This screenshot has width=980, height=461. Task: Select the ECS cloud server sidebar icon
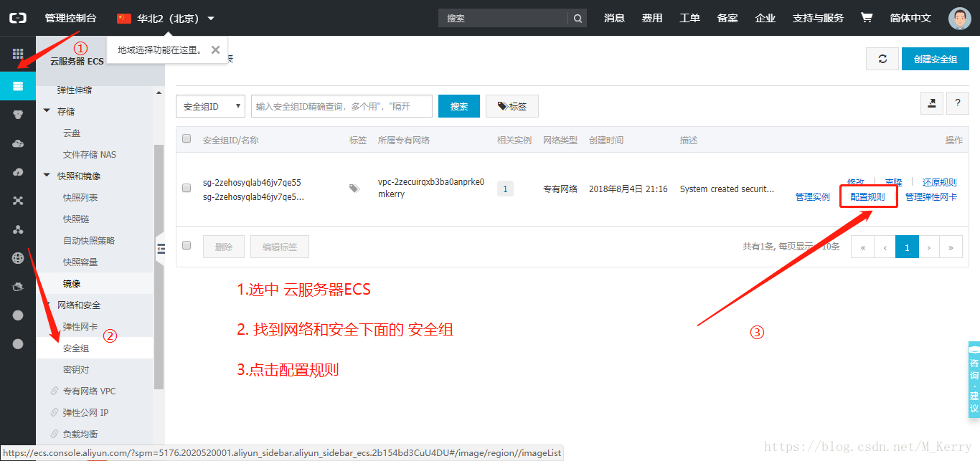pos(18,86)
